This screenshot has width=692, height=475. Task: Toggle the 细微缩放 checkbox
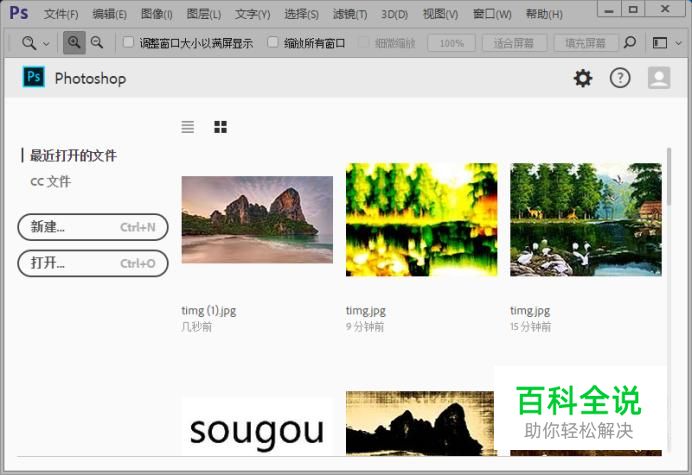[x=363, y=42]
